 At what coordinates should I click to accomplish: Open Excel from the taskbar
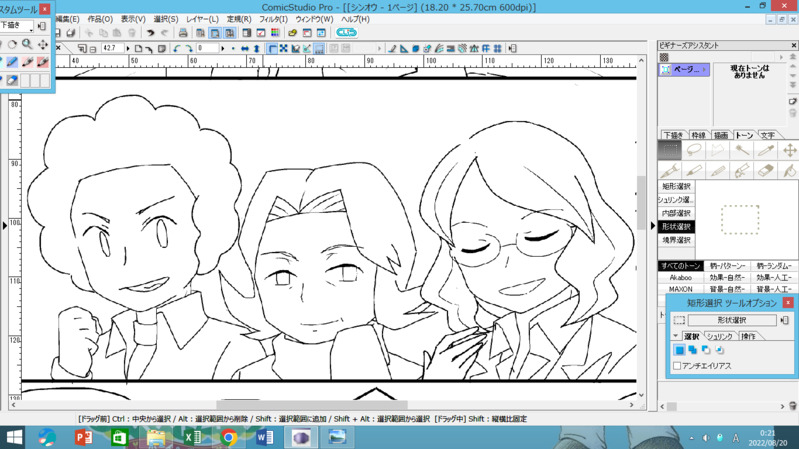click(193, 437)
